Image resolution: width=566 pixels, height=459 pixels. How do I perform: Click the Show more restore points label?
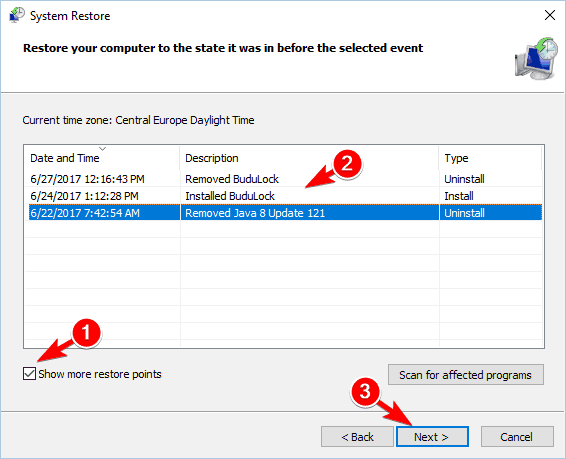[x=100, y=374]
